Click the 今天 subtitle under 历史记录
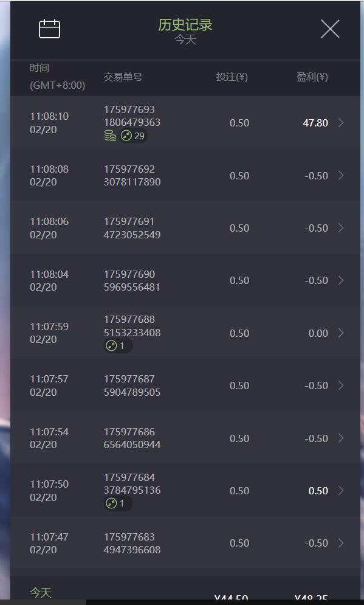This screenshot has height=605, width=364. coord(185,40)
